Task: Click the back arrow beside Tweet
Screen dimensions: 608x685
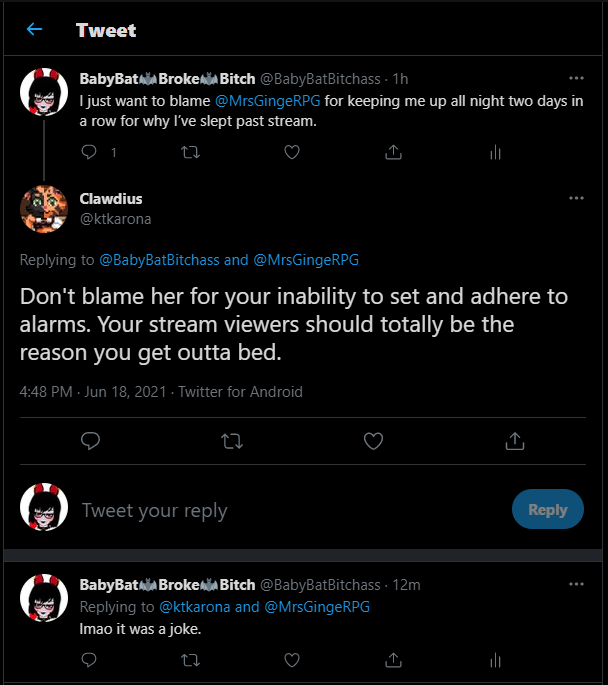Action: coord(35,29)
